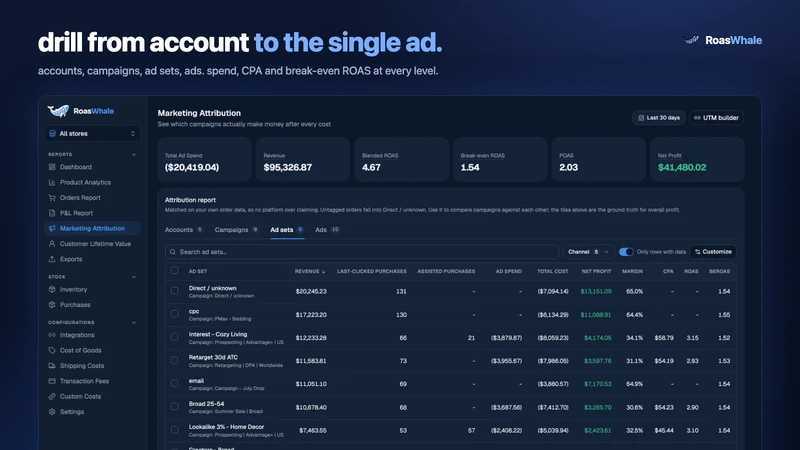Screen dimensions: 800x450
Task: Click the link icon in UTM builder
Action: 697,117
